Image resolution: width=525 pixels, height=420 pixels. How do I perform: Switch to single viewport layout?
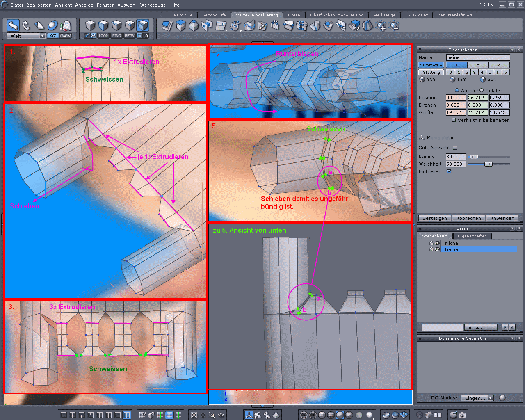64,415
